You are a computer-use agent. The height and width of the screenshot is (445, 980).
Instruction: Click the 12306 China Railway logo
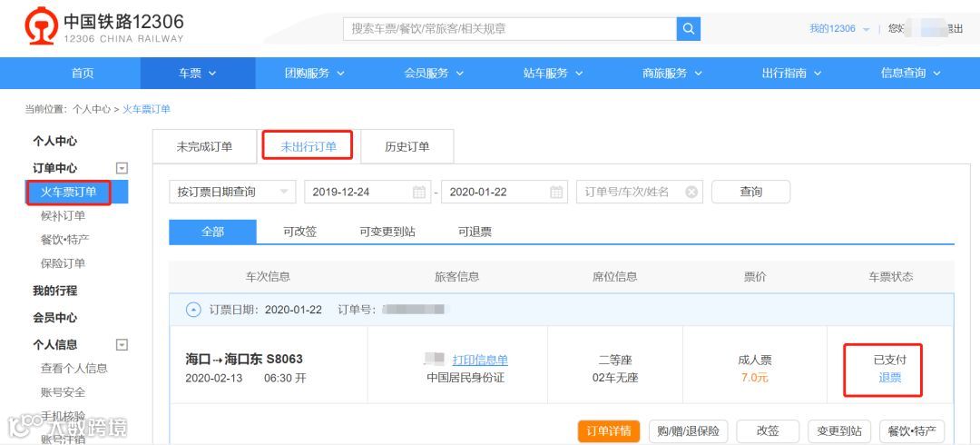coord(104,27)
